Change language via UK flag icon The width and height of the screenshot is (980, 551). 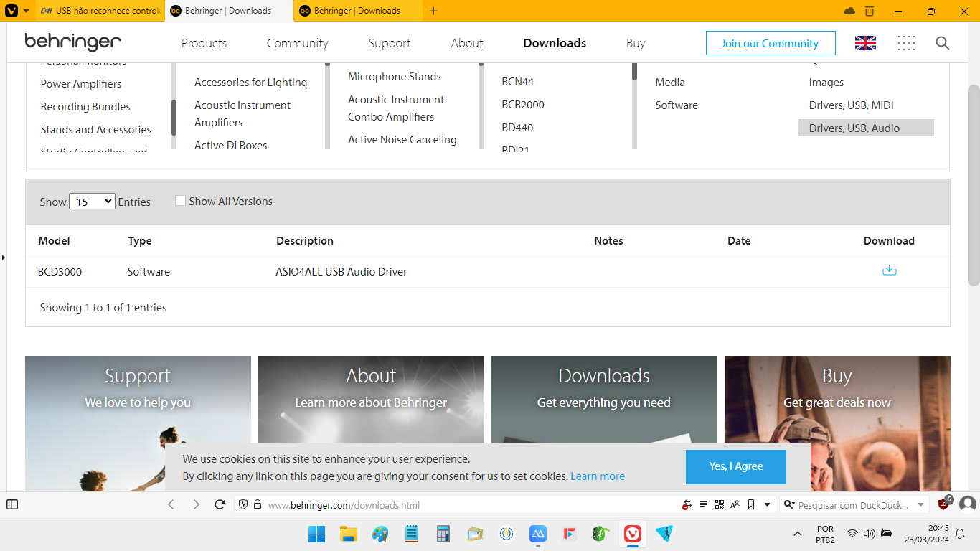(865, 43)
